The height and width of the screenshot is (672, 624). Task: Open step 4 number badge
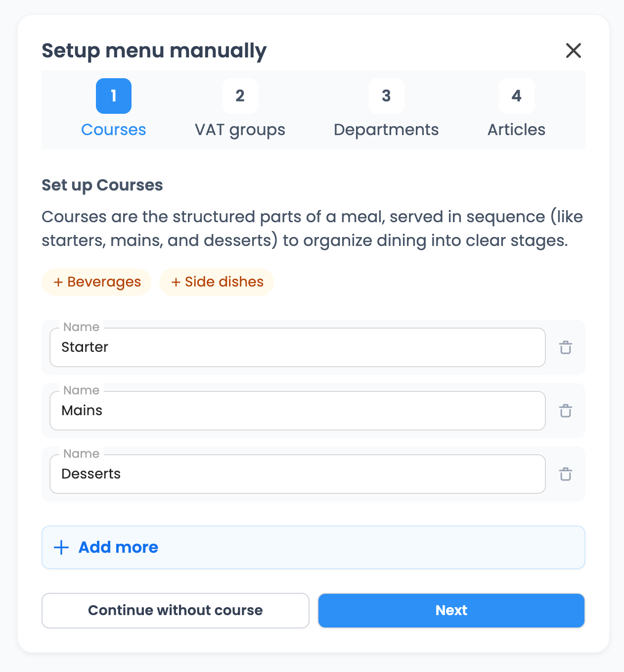click(516, 96)
